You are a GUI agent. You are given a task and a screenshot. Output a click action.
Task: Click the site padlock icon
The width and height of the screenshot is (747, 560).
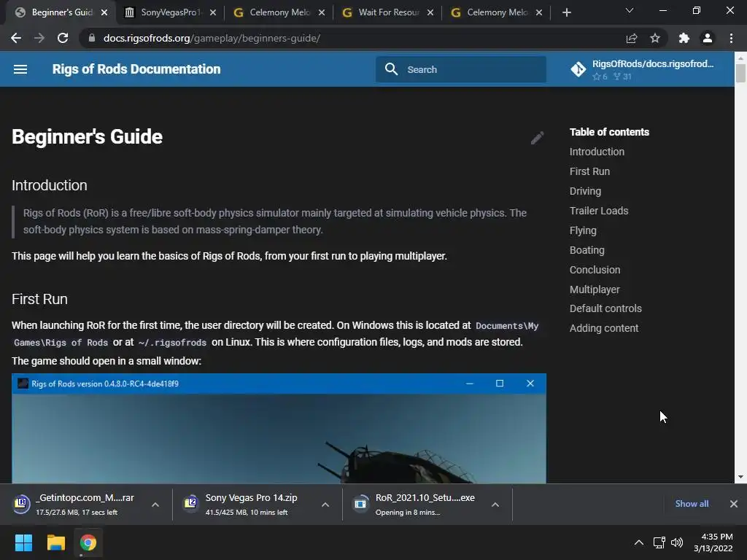(x=92, y=38)
